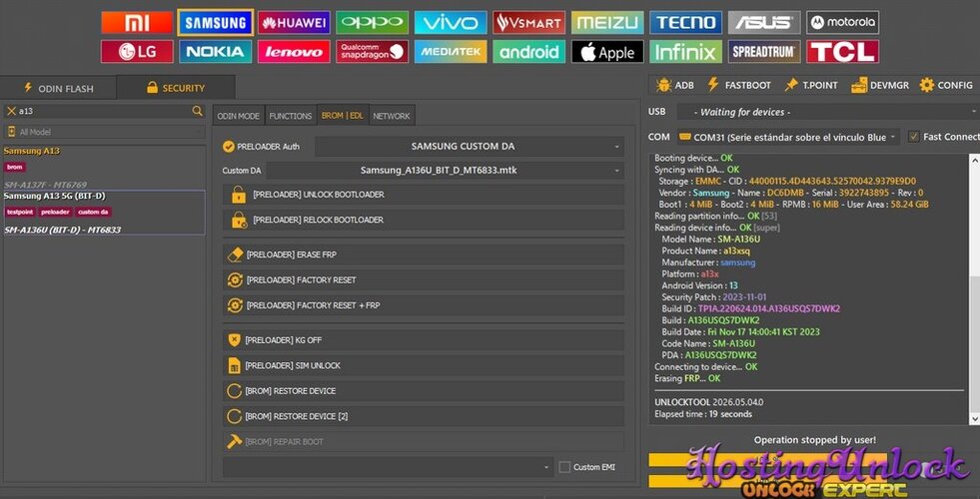Select the Samsung brand logo
This screenshot has height=499, width=980.
(x=215, y=23)
